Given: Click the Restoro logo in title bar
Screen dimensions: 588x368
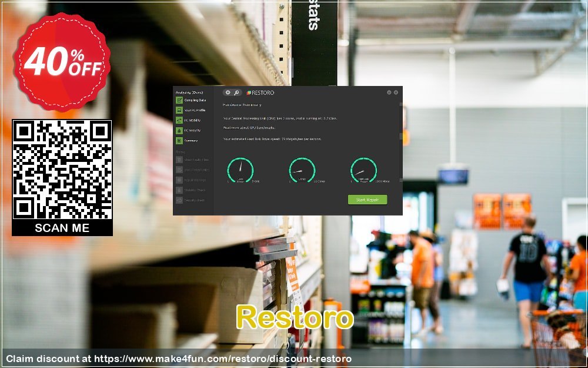Looking at the screenshot, I should point(260,93).
